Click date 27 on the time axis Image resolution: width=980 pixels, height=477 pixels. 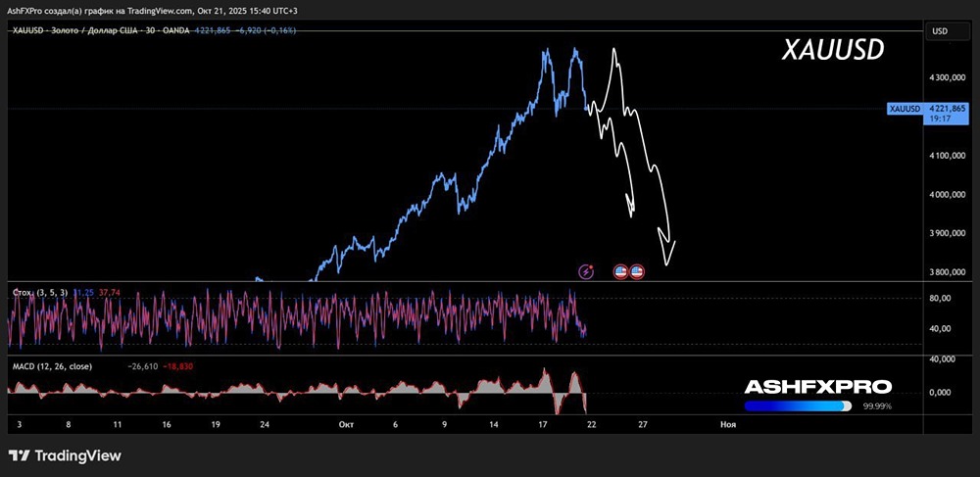click(642, 424)
